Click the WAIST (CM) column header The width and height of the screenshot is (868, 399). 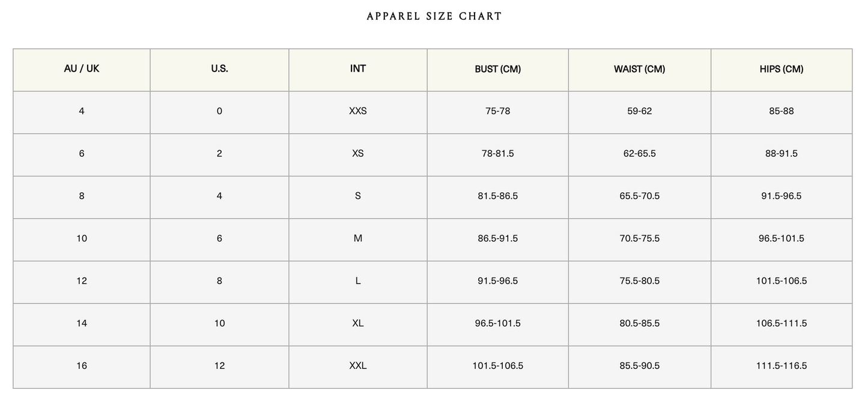point(639,69)
